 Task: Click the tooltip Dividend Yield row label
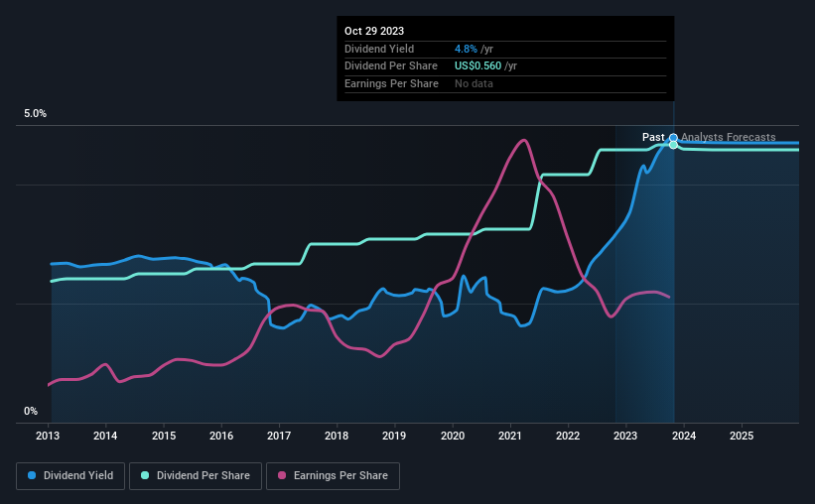pyautogui.click(x=379, y=49)
